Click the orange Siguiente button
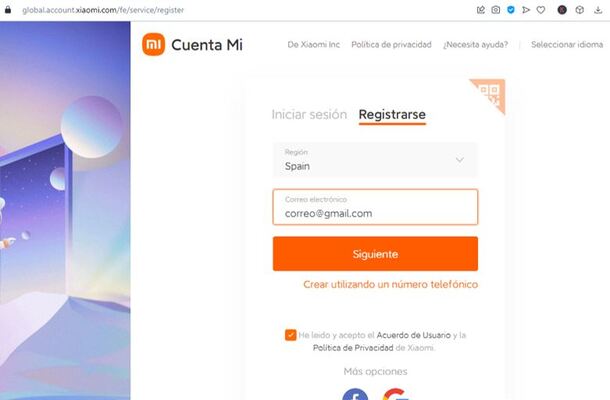Image resolution: width=610 pixels, height=400 pixels. [x=375, y=254]
